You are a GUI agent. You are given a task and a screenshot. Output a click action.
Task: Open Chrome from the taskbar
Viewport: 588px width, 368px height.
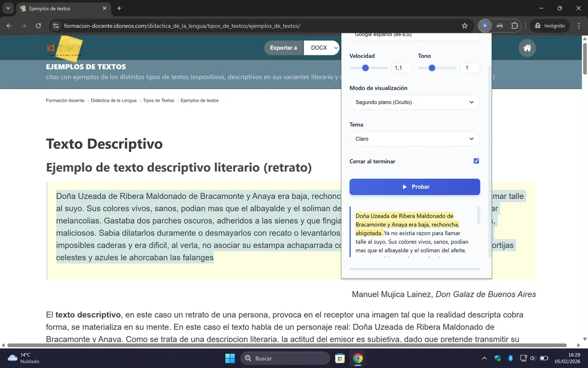(x=357, y=358)
